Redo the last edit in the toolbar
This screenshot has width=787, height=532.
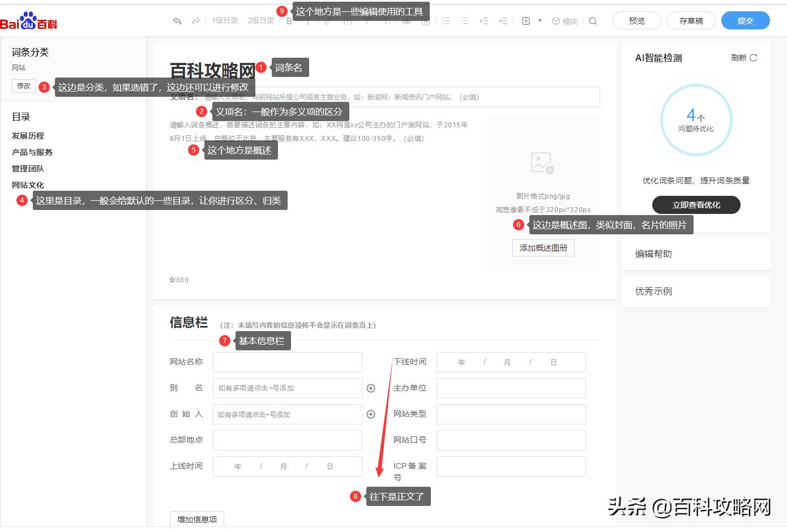(x=196, y=20)
